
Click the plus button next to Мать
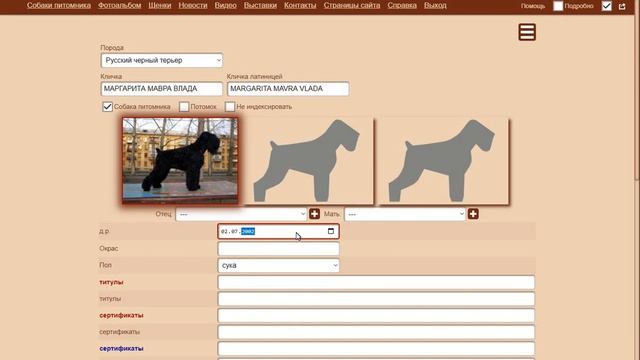coord(473,214)
